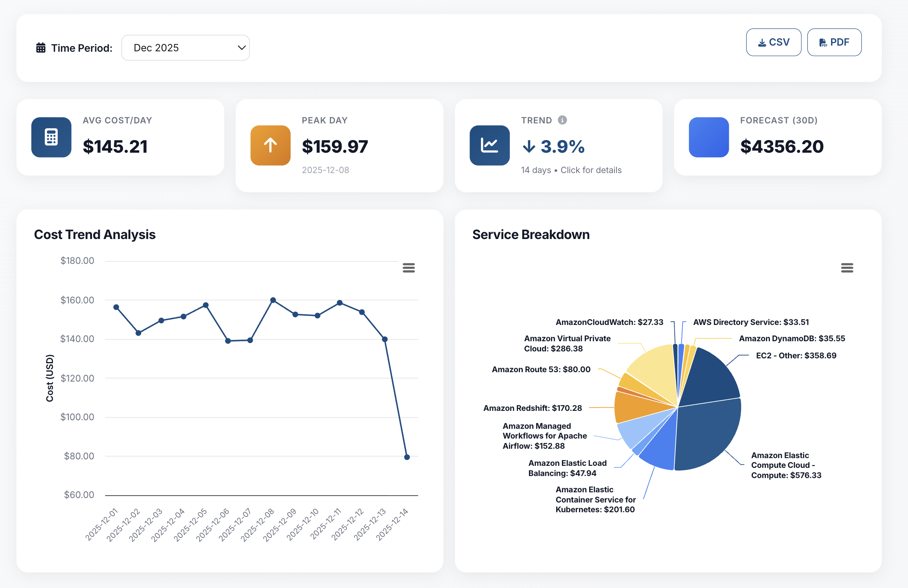Export data using the CSV button
Screen dimensions: 908x588
coord(773,42)
